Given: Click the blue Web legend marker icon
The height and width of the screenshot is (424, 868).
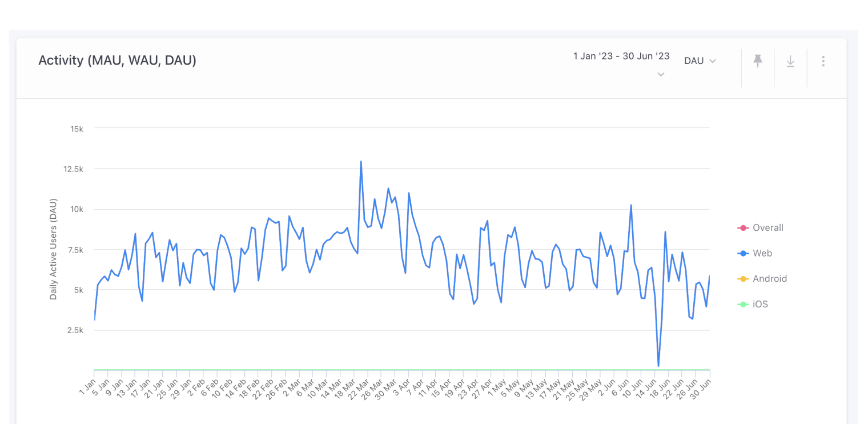Looking at the screenshot, I should tap(743, 253).
